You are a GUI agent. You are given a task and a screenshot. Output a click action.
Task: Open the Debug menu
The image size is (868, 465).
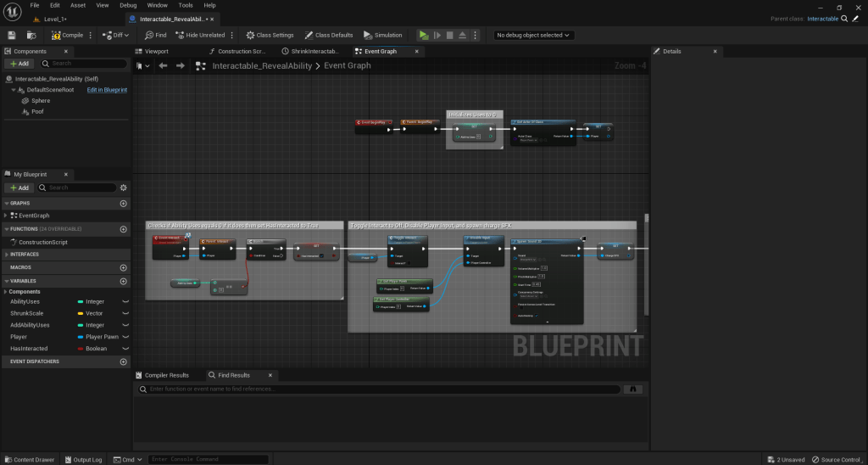click(x=128, y=5)
